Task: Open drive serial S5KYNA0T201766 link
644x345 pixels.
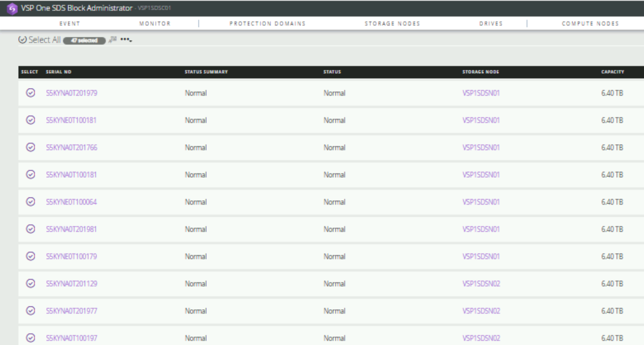Action: point(71,147)
